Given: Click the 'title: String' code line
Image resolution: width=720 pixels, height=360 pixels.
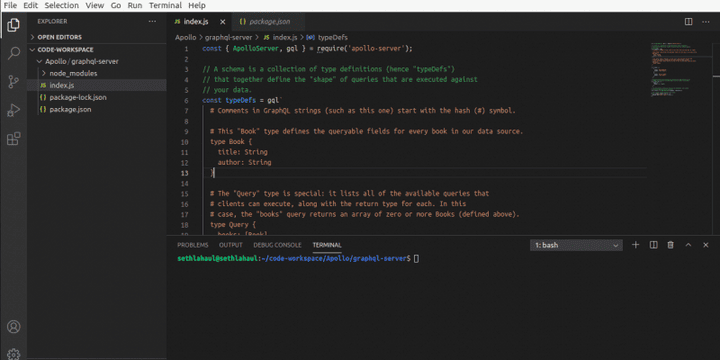Looking at the screenshot, I should pos(242,152).
